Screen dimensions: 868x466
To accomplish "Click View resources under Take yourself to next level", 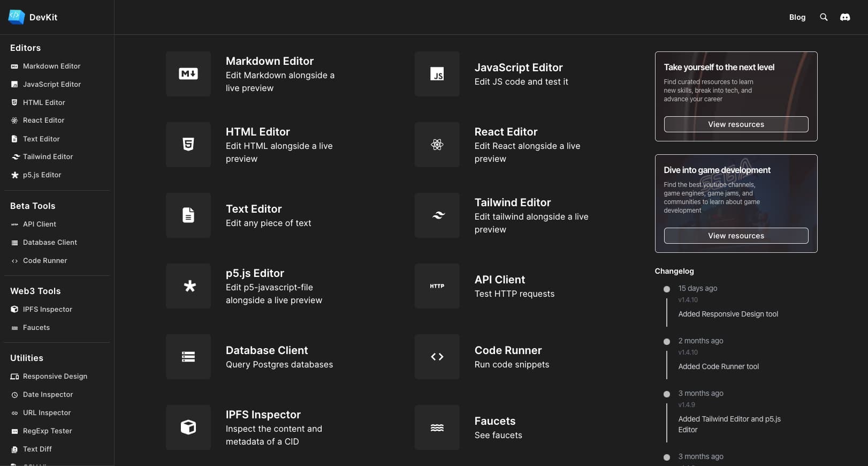I will click(736, 124).
